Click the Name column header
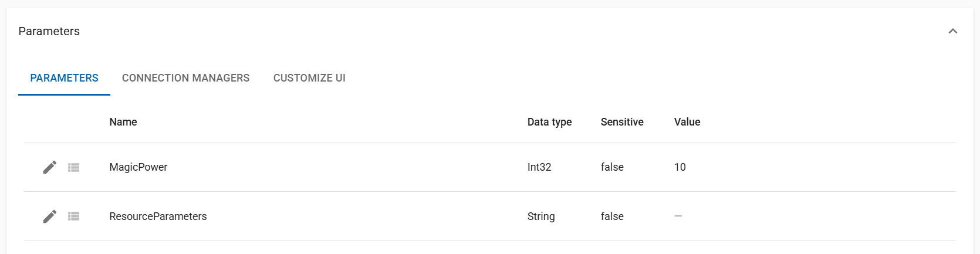Viewport: 980px width, 254px height. [x=123, y=122]
